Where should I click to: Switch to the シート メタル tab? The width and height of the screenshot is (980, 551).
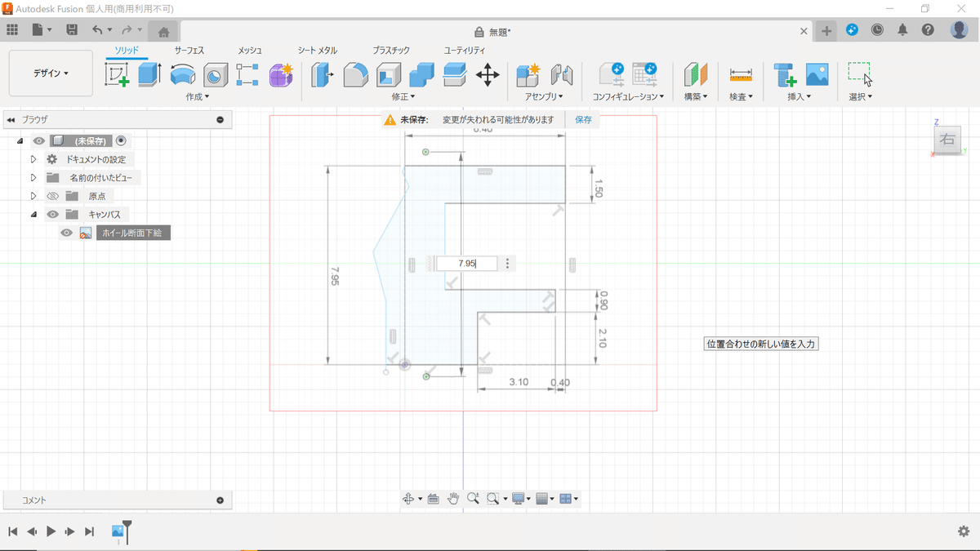318,51
